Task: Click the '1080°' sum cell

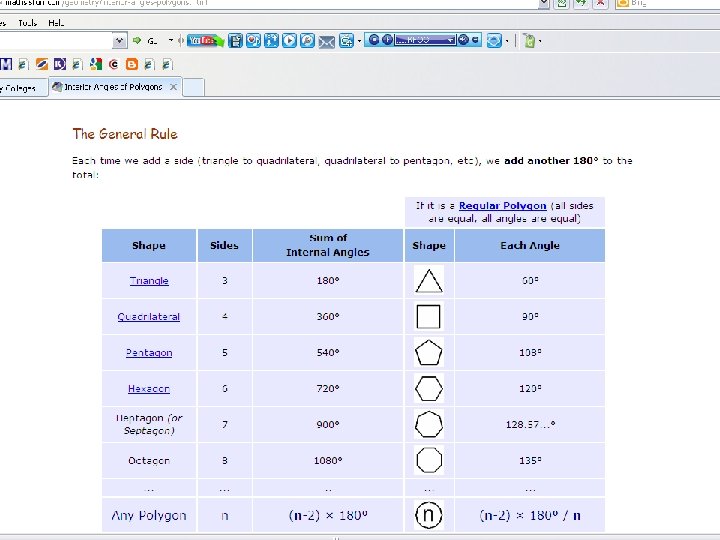Action: click(x=328, y=460)
